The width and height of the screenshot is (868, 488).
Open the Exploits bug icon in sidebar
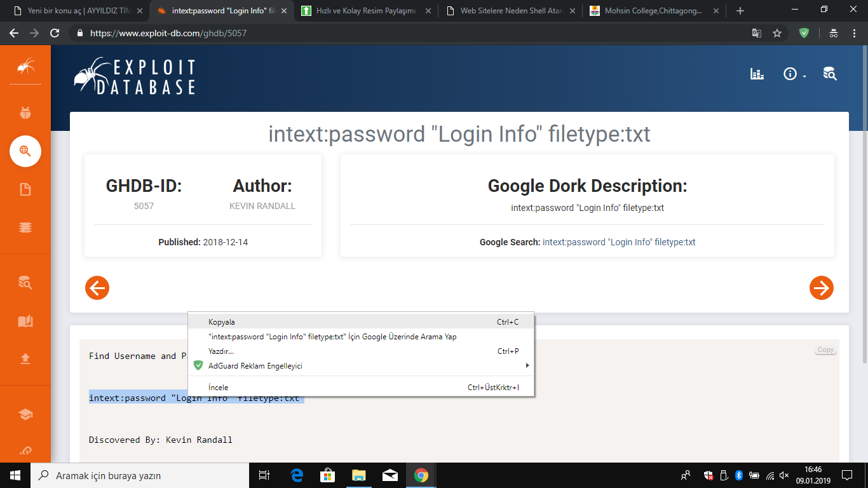[x=25, y=113]
